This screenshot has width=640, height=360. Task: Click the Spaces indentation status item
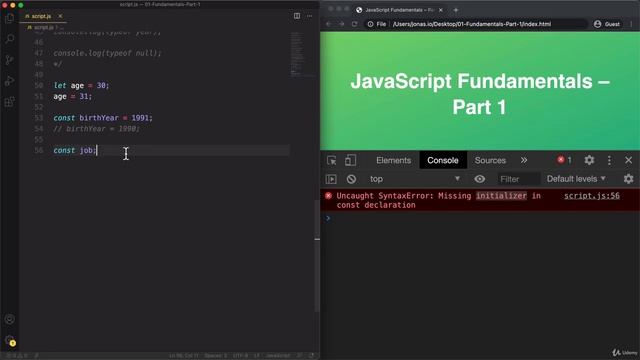(x=216, y=356)
